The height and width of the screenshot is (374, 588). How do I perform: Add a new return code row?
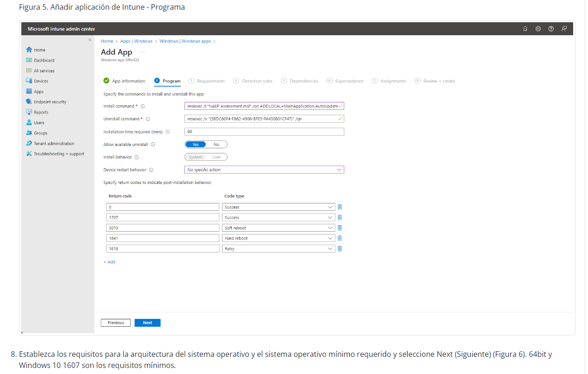(109, 262)
